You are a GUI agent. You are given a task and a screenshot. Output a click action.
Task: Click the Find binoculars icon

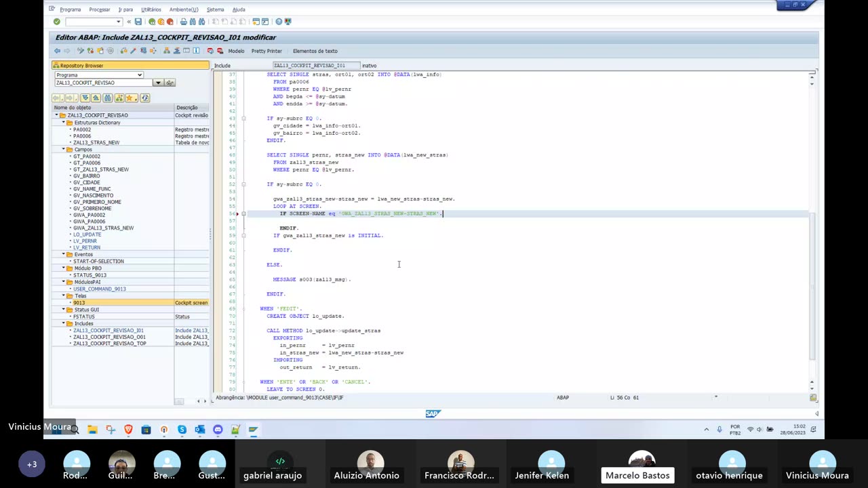193,22
